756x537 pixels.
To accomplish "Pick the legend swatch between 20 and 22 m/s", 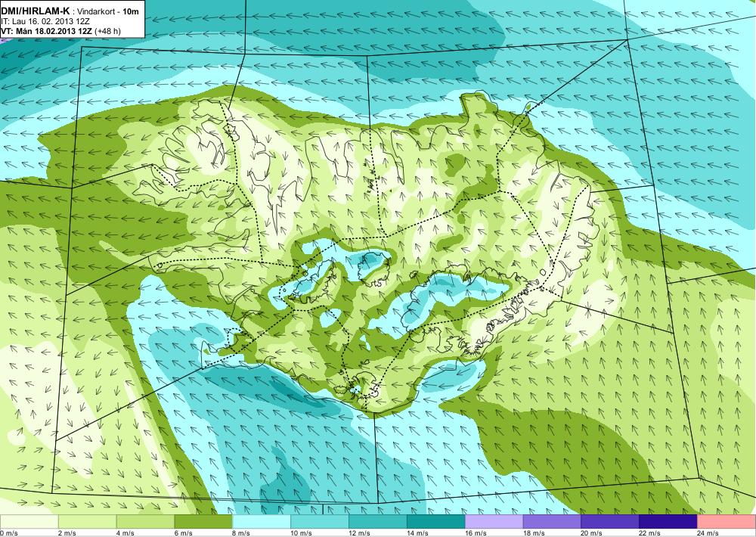I will point(610,522).
